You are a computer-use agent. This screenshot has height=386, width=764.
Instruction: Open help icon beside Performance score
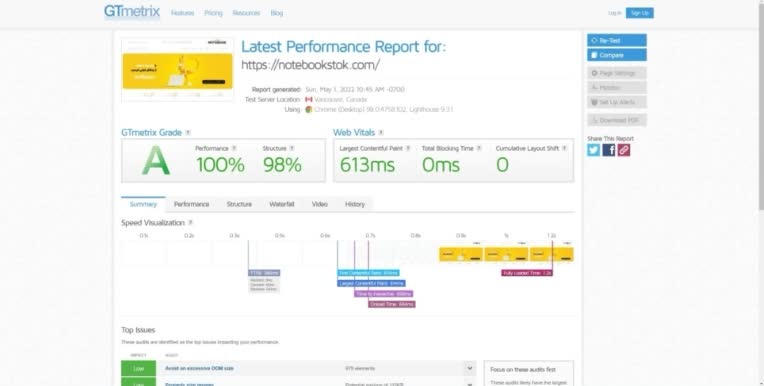click(234, 148)
